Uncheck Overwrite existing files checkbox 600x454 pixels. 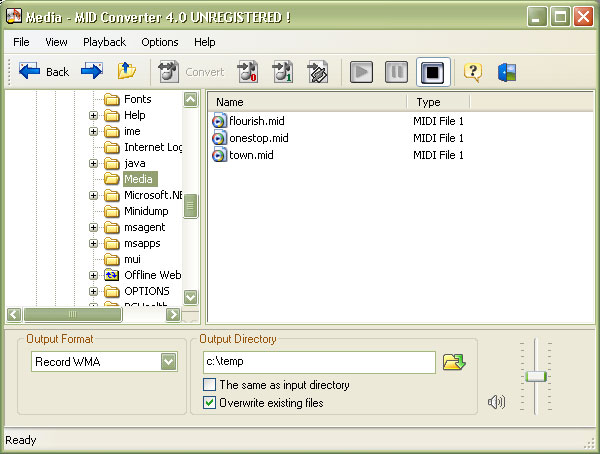[209, 403]
